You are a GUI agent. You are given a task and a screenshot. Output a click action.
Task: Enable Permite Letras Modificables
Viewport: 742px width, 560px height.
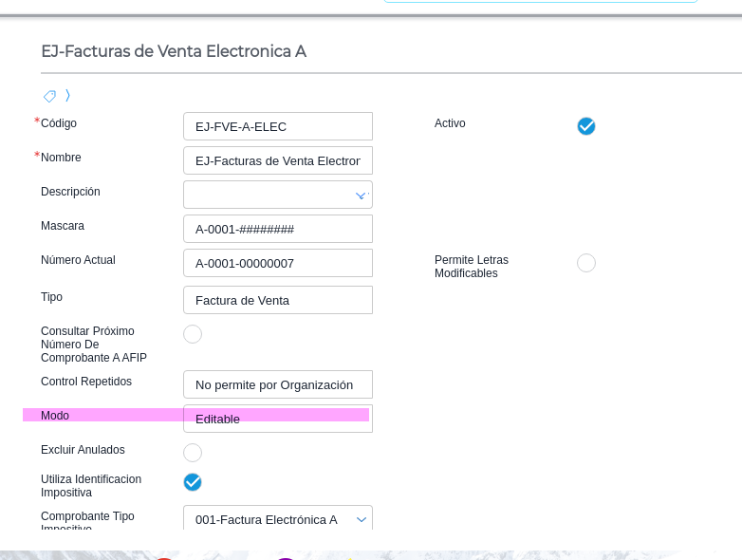coord(586,263)
